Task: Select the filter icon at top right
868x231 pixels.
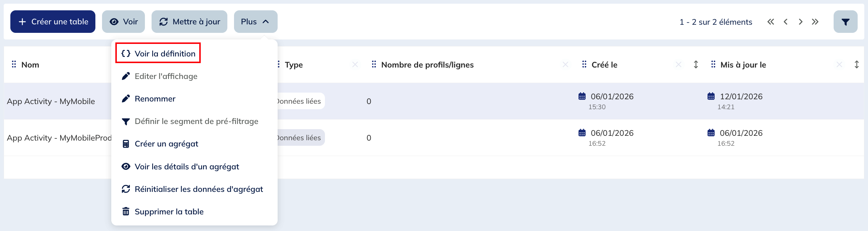Action: click(845, 21)
